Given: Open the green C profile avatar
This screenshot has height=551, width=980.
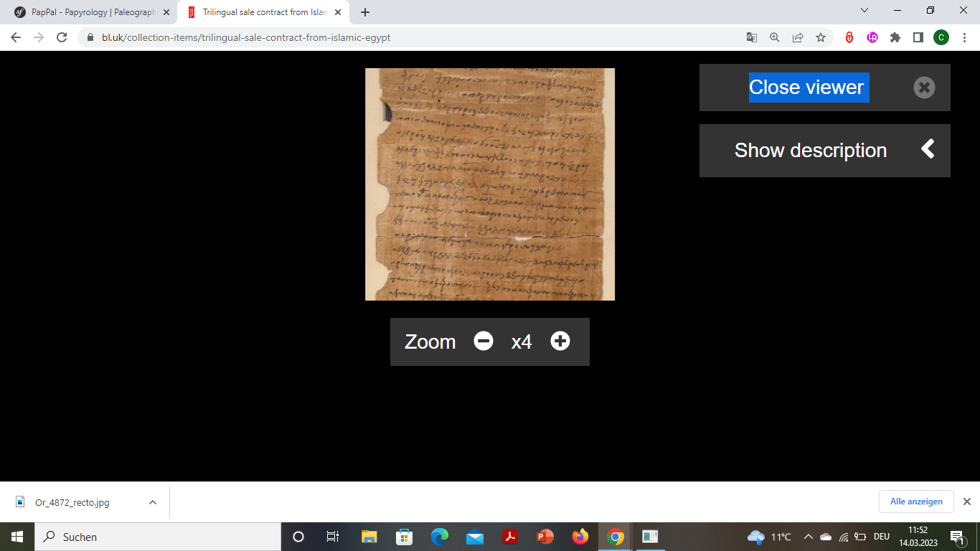Looking at the screenshot, I should click(x=941, y=37).
